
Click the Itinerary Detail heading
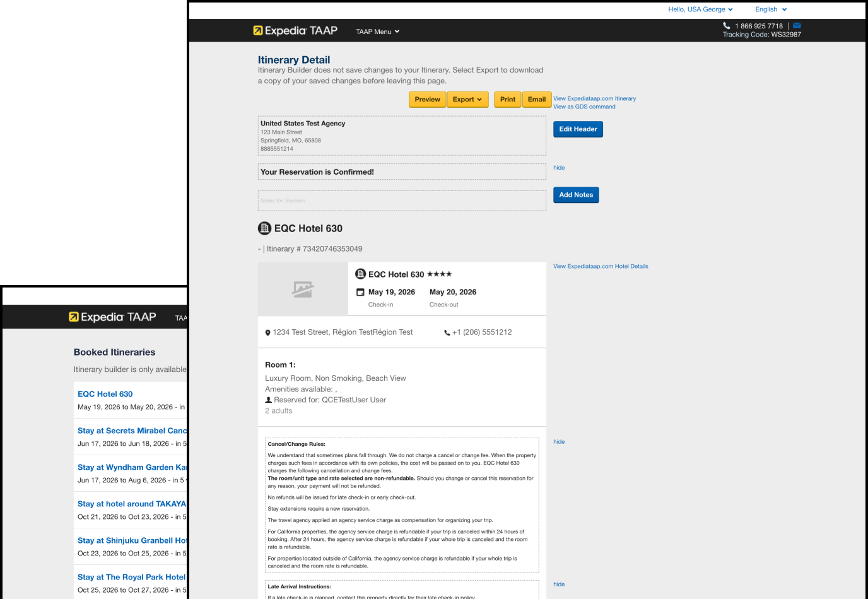[x=294, y=60]
